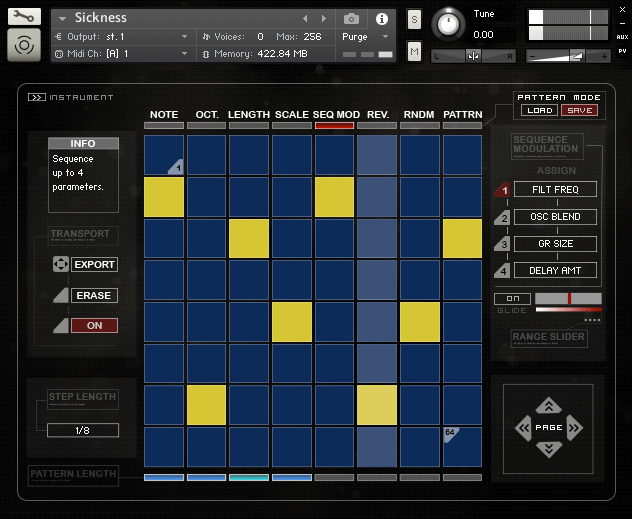Click the page down double-chevron arrow
The image size is (632, 519).
(547, 449)
